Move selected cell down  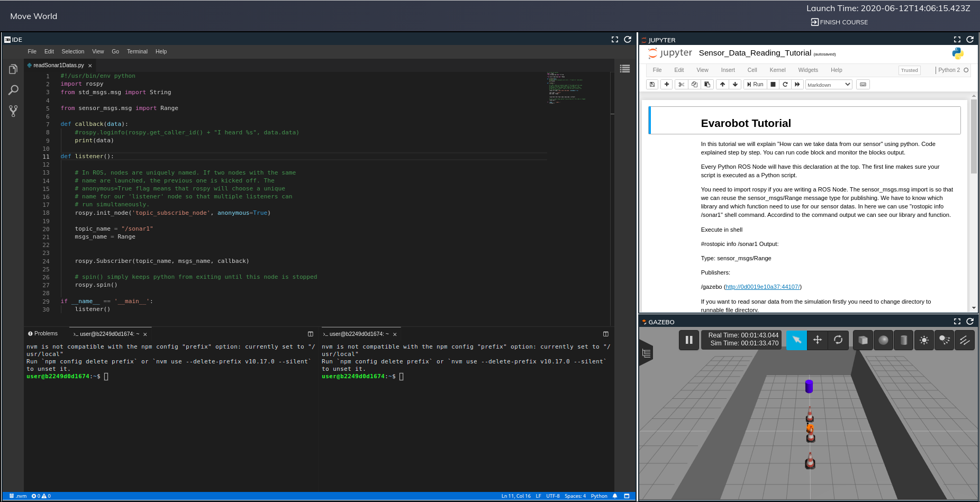735,85
